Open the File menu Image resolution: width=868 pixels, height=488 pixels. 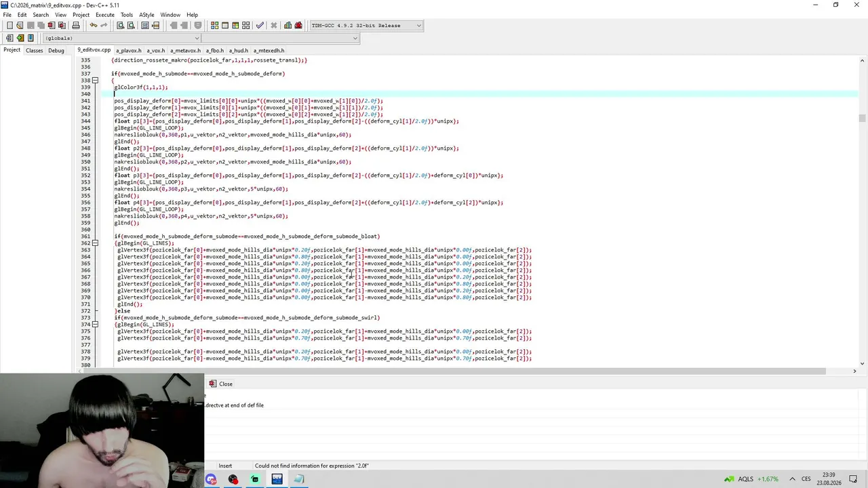(7, 15)
